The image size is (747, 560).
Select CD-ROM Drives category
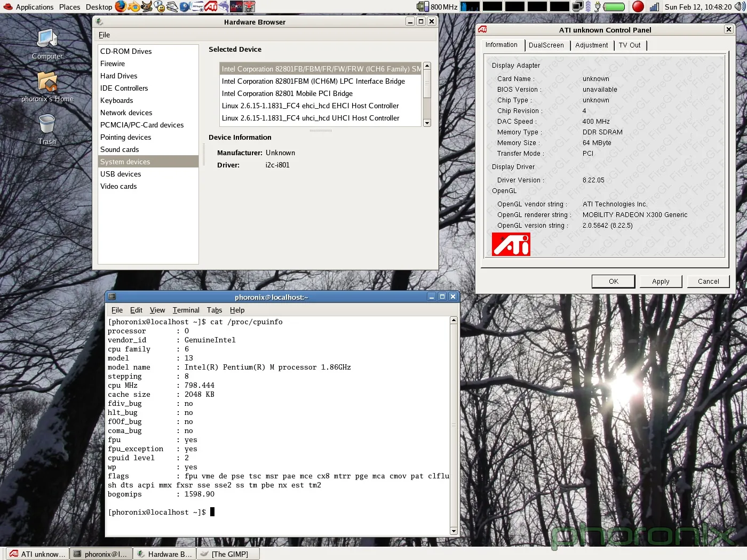148,51
